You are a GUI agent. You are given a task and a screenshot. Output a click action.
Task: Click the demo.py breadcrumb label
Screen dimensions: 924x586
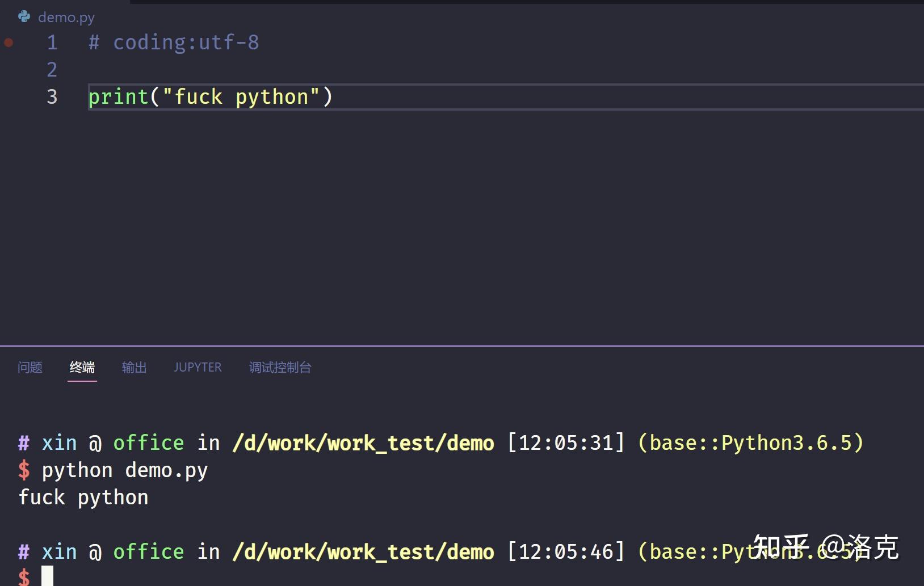66,18
